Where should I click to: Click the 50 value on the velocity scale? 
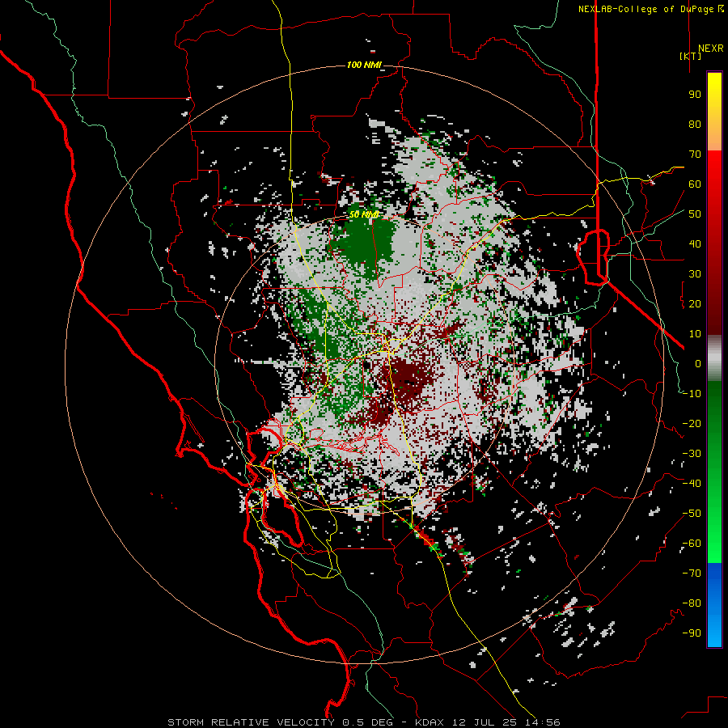point(695,214)
